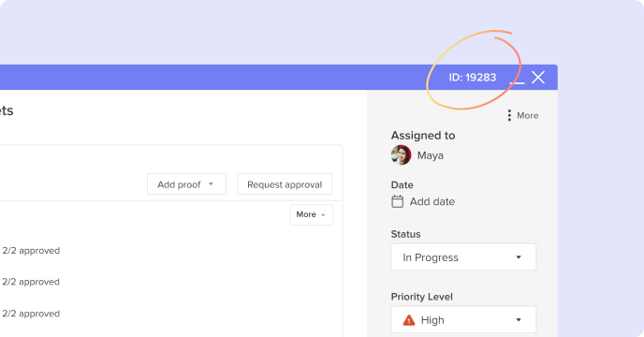Image resolution: width=644 pixels, height=337 pixels.
Task: Click the ID: 19283 label in header
Action: tap(473, 78)
